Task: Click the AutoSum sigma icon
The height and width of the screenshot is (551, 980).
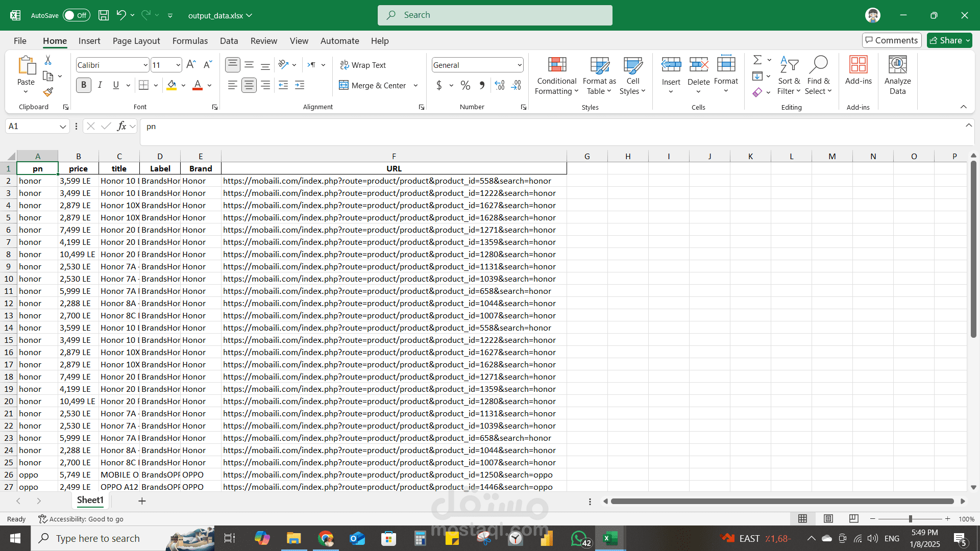Action: (757, 60)
